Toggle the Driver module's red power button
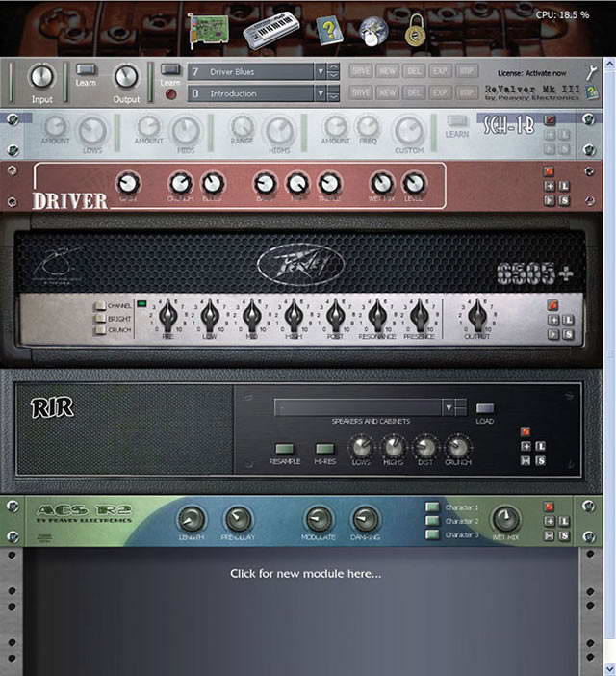616x676 pixels. tap(549, 171)
